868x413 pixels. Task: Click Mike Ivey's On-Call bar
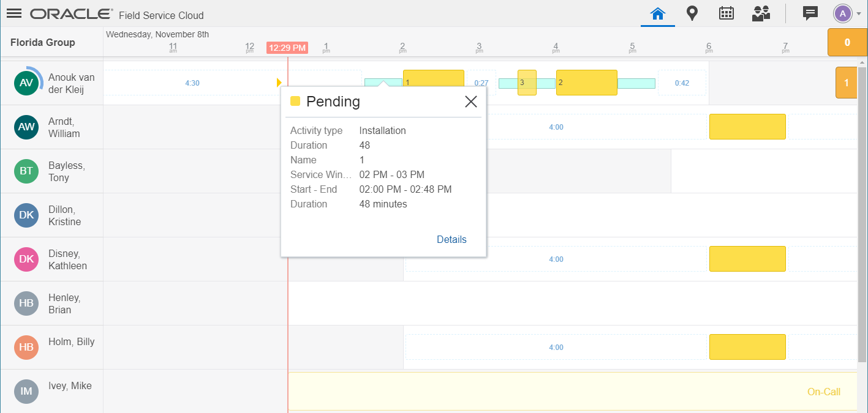click(x=572, y=392)
